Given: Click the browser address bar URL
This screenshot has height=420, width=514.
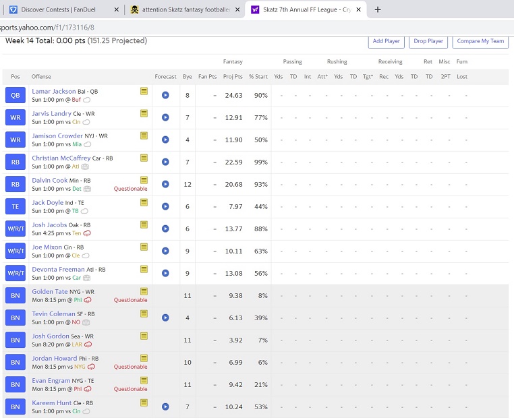Looking at the screenshot, I should [47, 28].
